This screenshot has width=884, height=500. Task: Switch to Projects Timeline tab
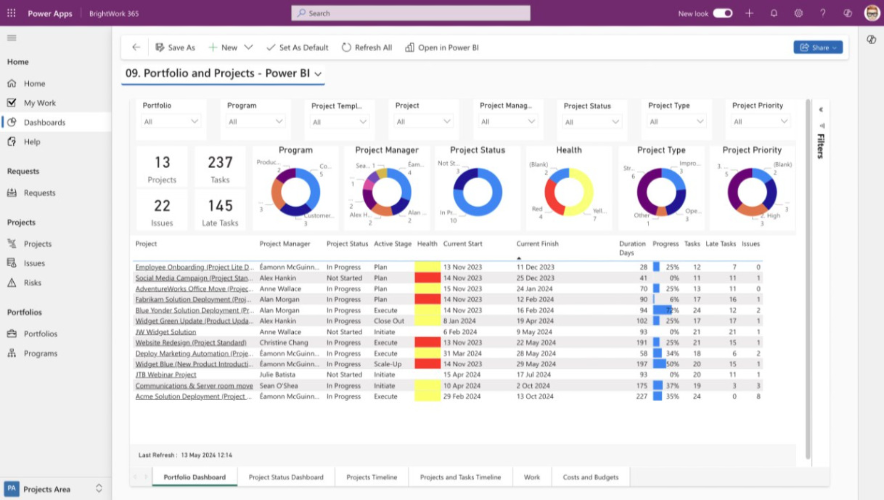point(372,477)
